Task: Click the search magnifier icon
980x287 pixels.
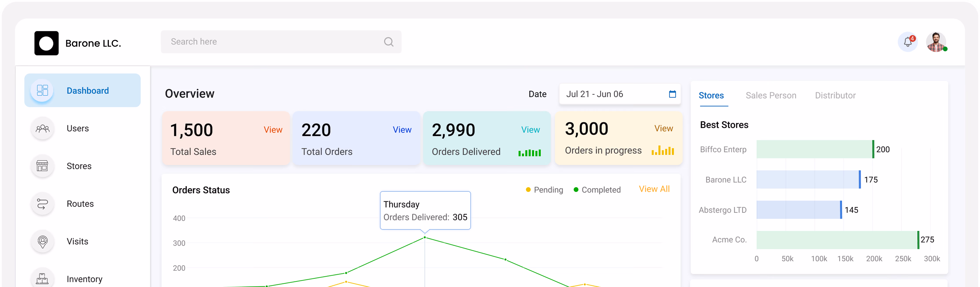Action: 388,42
